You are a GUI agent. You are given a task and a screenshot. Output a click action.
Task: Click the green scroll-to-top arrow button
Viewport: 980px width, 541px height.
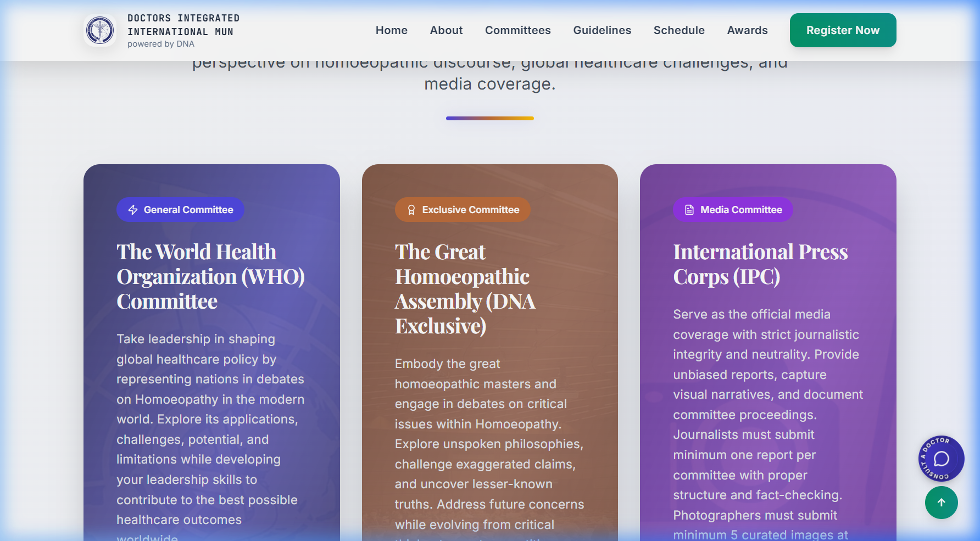click(941, 503)
